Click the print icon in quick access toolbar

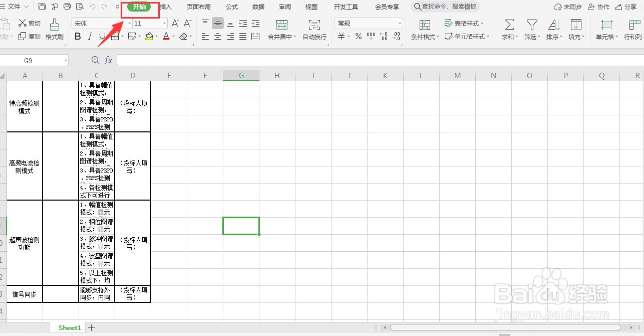point(67,7)
